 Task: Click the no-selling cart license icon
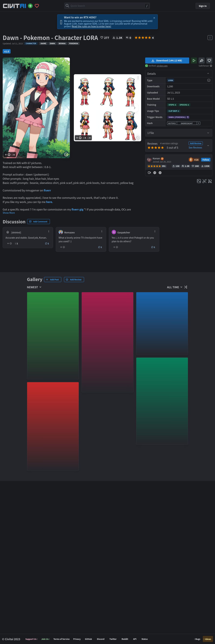[x=210, y=181]
